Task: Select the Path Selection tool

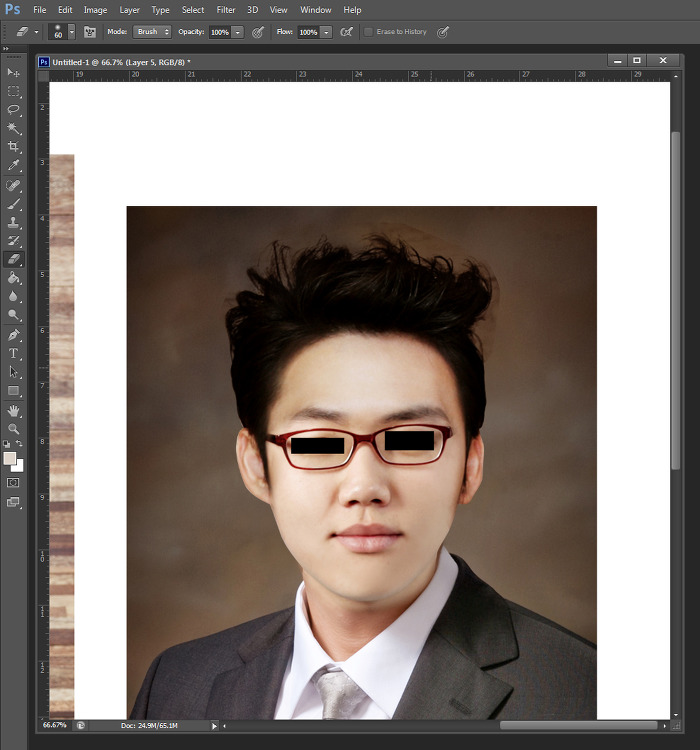Action: [x=13, y=372]
